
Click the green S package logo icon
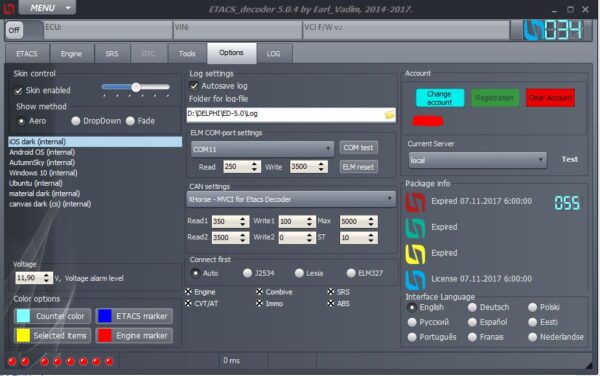(415, 228)
